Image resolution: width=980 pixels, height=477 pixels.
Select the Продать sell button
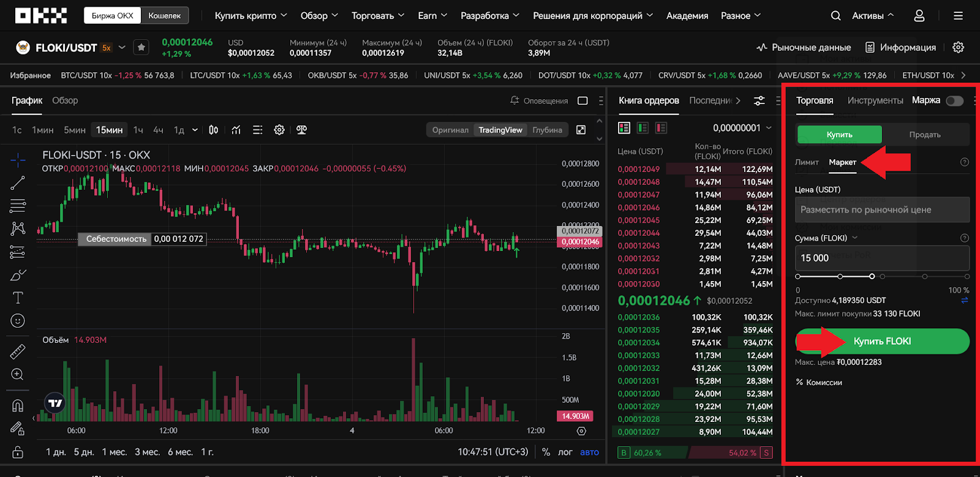(925, 135)
